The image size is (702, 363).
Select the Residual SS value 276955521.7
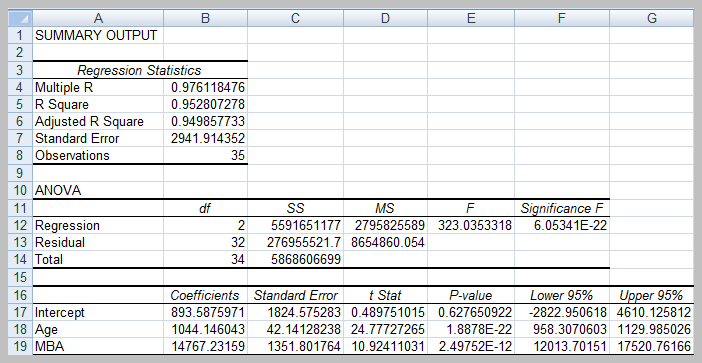[295, 242]
